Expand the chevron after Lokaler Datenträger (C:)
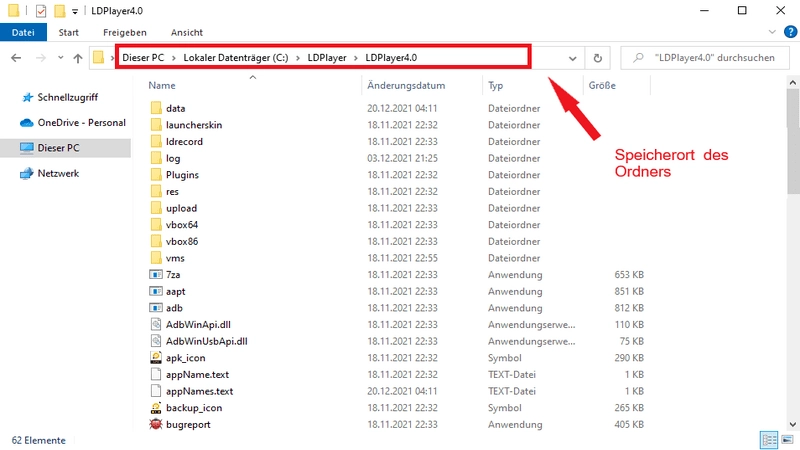 pos(297,58)
